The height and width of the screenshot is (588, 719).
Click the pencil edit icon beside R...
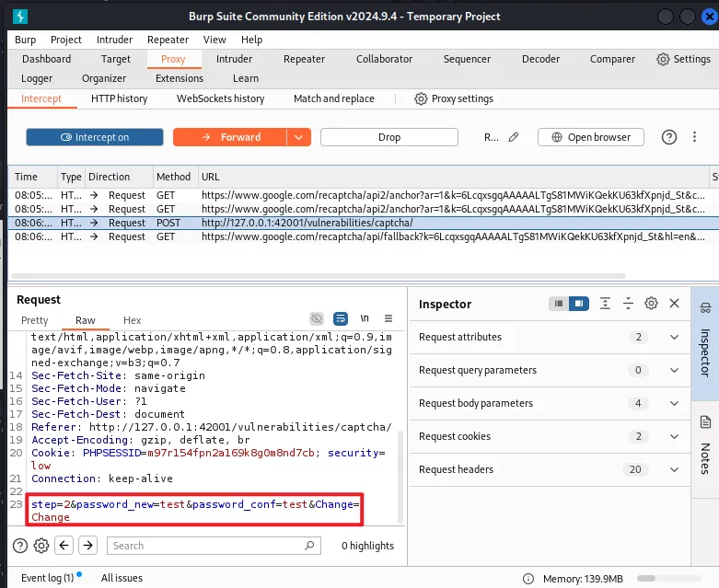tap(514, 137)
